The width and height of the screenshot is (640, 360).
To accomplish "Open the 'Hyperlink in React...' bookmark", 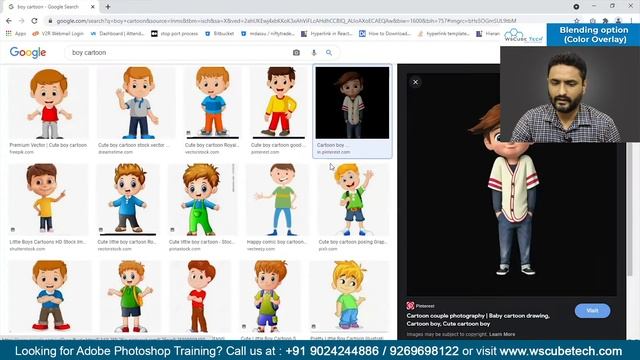I will click(327, 34).
